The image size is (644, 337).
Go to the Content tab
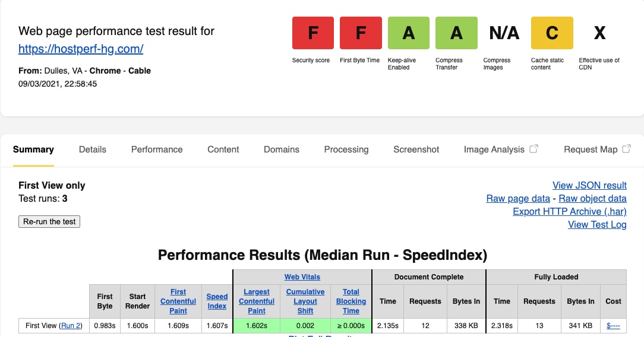(223, 150)
